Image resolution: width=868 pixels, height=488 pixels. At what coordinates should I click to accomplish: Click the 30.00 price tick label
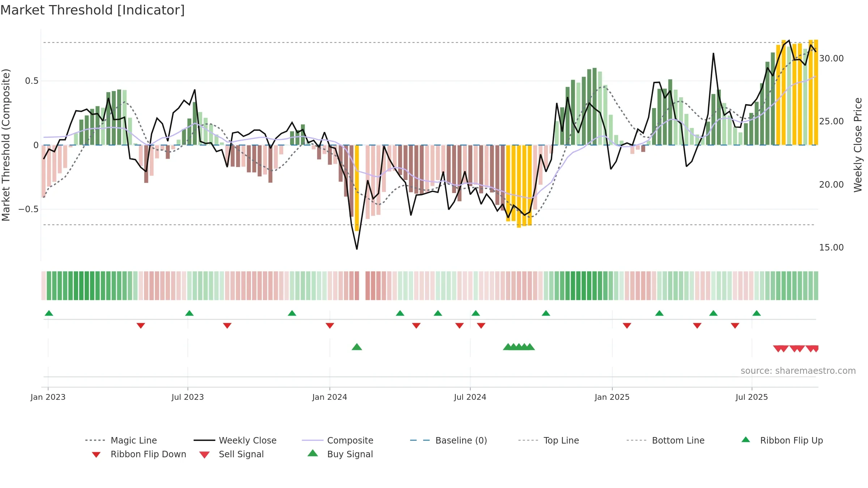tap(831, 59)
